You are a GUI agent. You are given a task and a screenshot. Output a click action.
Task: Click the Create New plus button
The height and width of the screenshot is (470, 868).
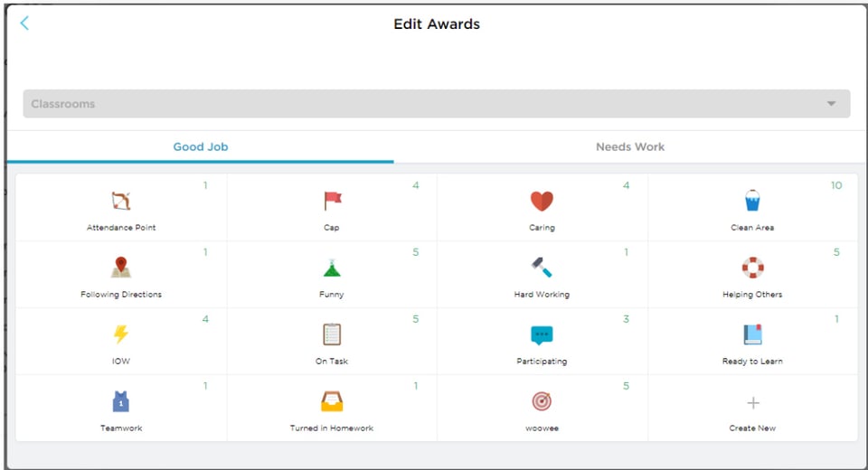coord(752,403)
